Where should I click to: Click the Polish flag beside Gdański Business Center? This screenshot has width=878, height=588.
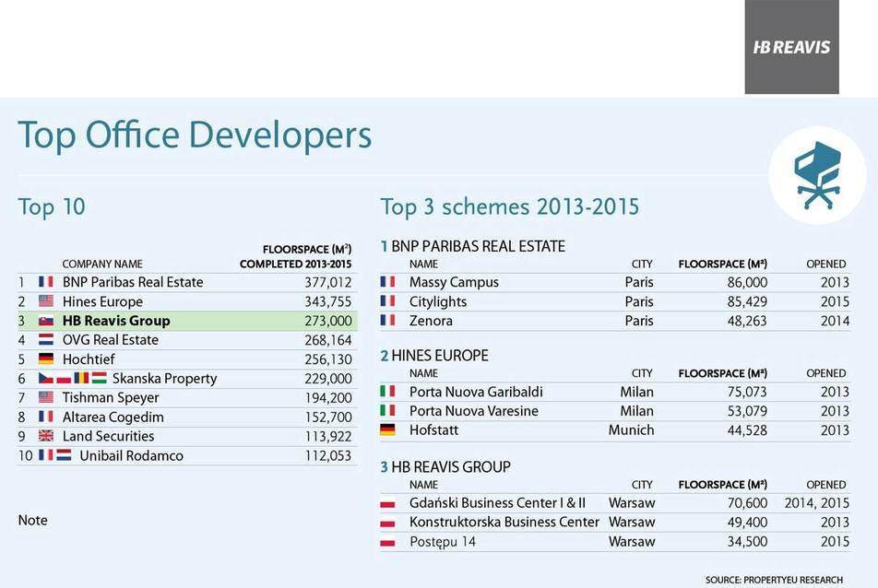[x=387, y=503]
